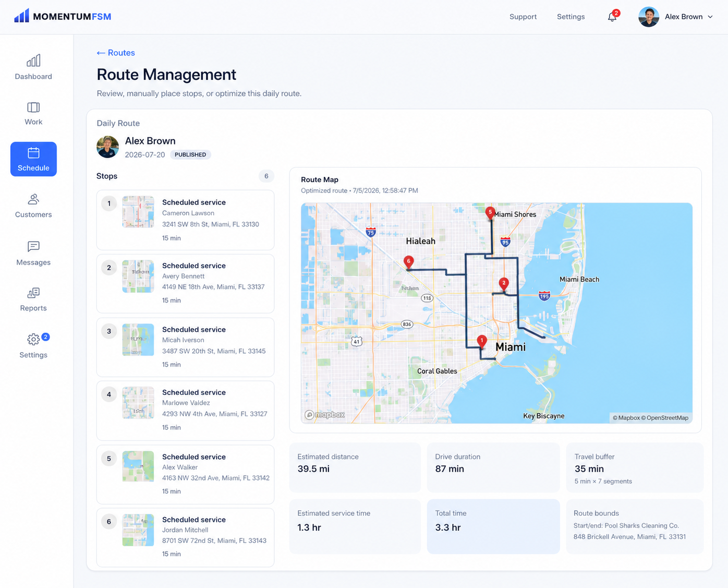Click Alex Brown's avatar in top bar
The width and height of the screenshot is (728, 588).
click(649, 17)
